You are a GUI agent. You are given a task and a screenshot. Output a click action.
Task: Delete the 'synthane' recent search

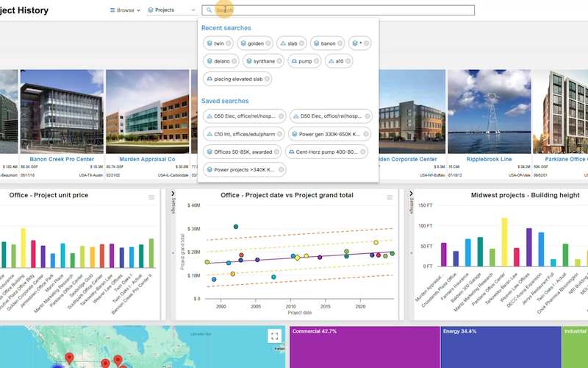pyautogui.click(x=279, y=61)
